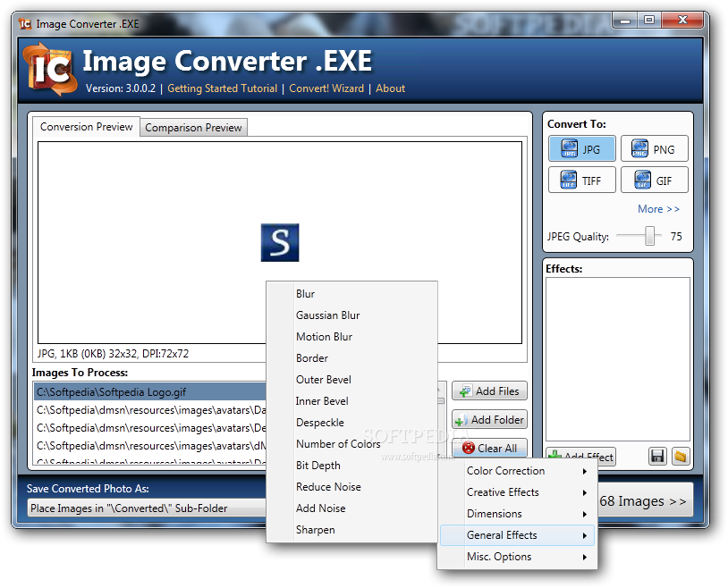This screenshot has width=728, height=588.
Task: Choose Reduce Noise from menu
Action: 352,487
